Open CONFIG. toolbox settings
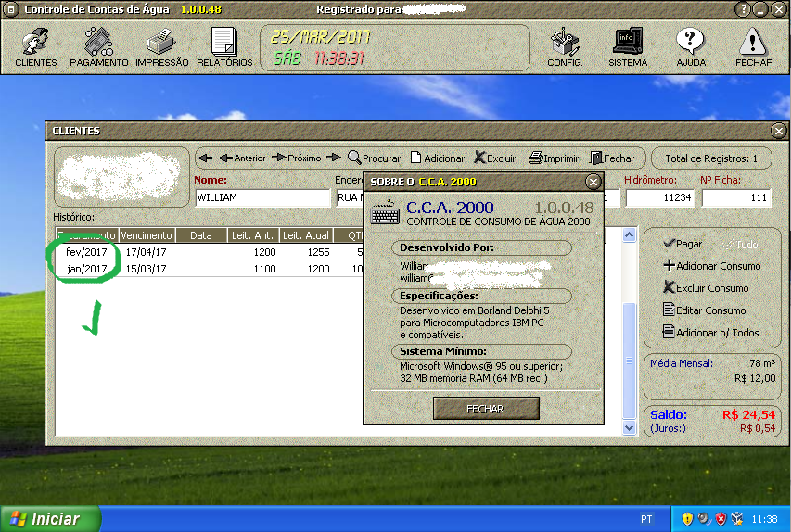Image resolution: width=791 pixels, height=532 pixels. [565, 47]
